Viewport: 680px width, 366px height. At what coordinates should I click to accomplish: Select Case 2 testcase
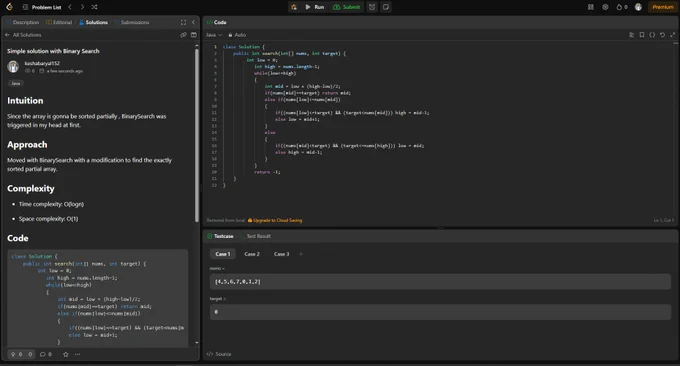coord(252,254)
